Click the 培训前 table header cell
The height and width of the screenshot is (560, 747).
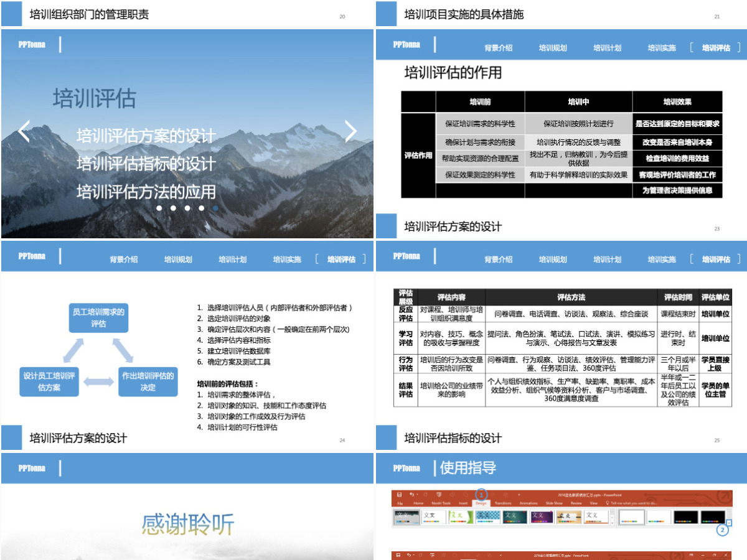(480, 101)
